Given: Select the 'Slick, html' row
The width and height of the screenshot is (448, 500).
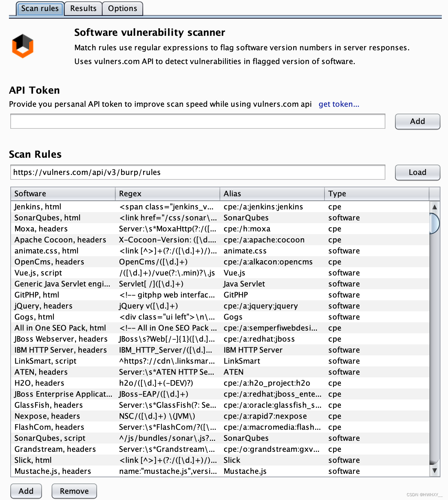Looking at the screenshot, I should (220, 460).
